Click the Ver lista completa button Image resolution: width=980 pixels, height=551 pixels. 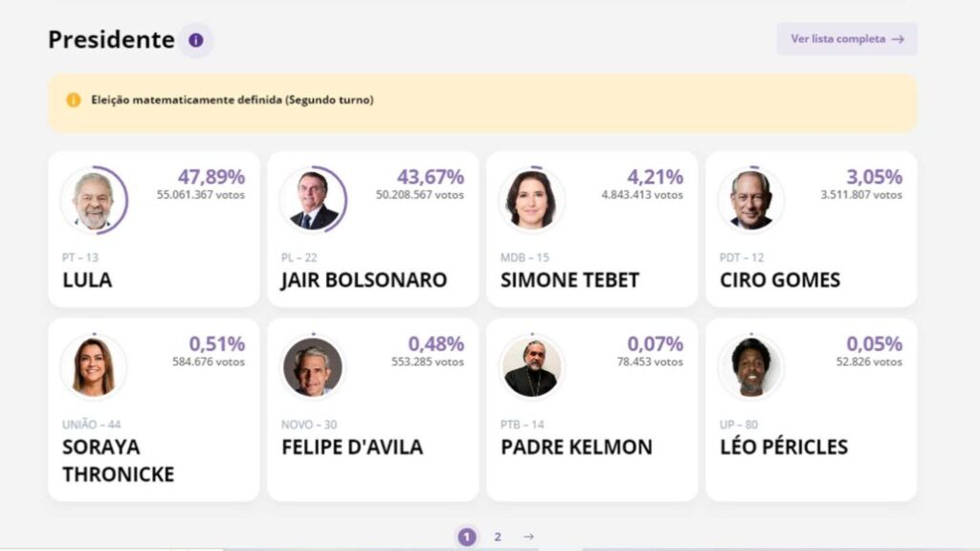(x=847, y=39)
